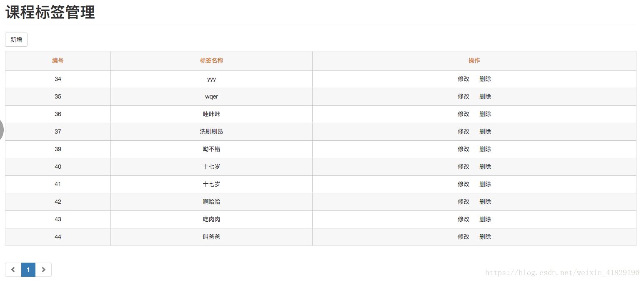The image size is (644, 281).
Task: Click 删除 for row 44 叫爸爸
Action: click(485, 237)
